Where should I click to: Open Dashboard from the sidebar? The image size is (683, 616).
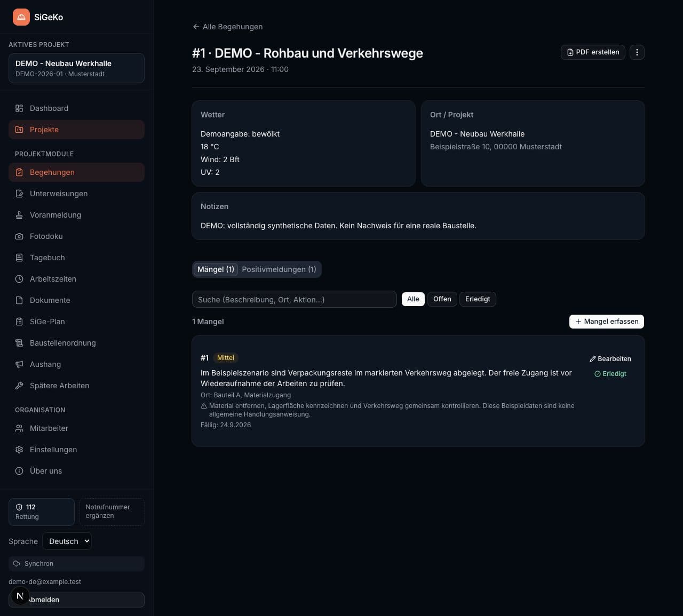pos(76,108)
